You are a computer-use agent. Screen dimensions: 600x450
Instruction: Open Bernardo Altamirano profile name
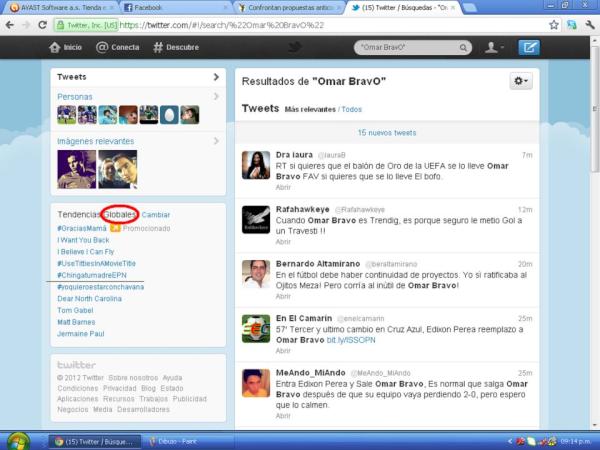click(318, 264)
